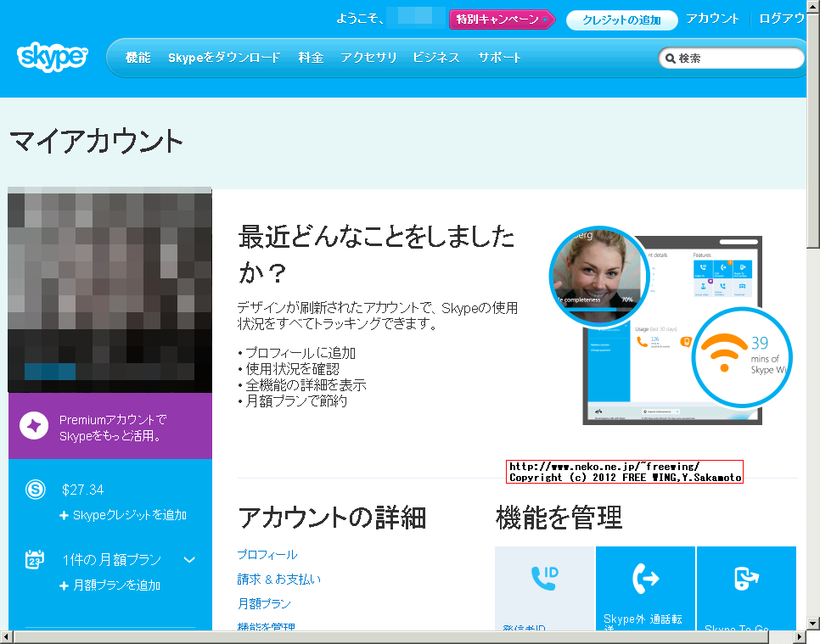820x644 pixels.
Task: Click the vertical scrollbar down arrow
Action: pyautogui.click(x=813, y=624)
